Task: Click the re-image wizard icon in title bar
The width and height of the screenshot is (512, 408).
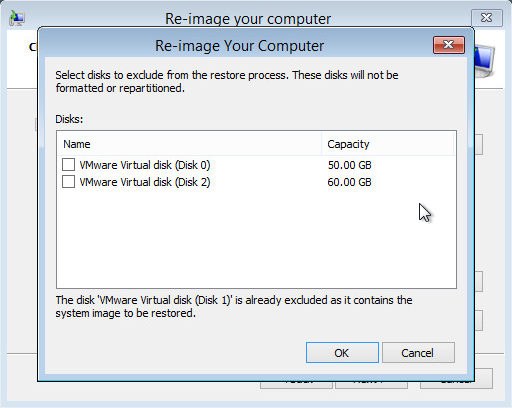Action: (x=17, y=18)
